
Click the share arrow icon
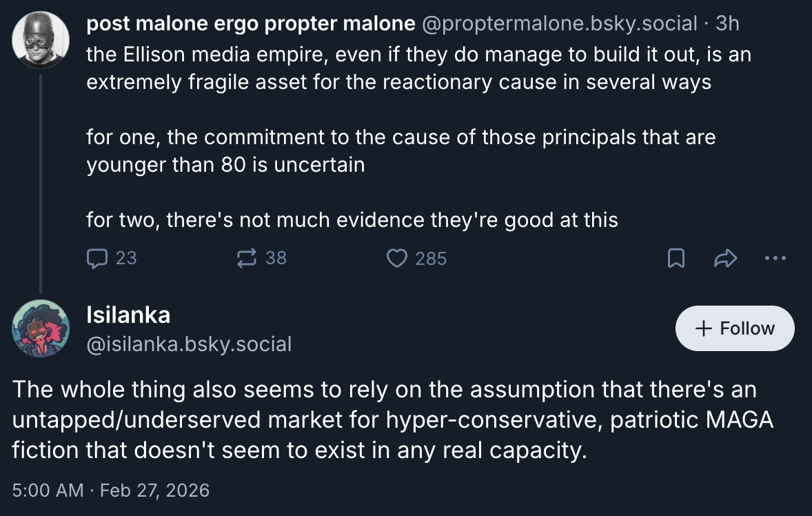tap(726, 258)
